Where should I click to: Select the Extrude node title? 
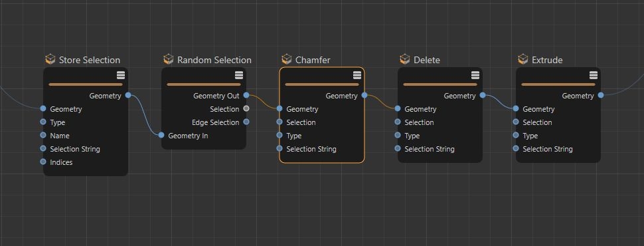click(x=547, y=60)
